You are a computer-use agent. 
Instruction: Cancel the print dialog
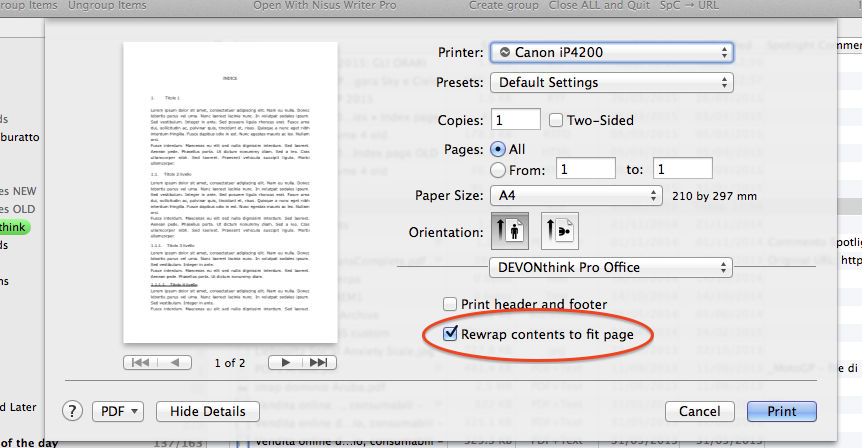tap(699, 411)
